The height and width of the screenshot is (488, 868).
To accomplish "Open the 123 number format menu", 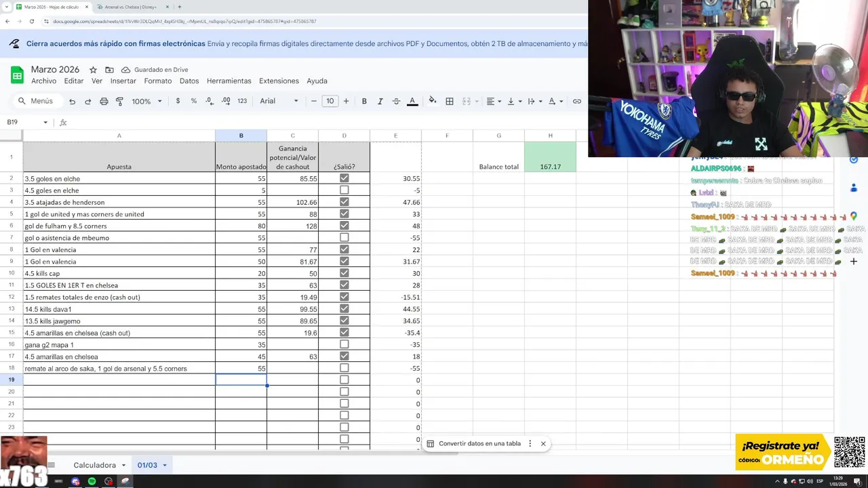I will tap(242, 101).
